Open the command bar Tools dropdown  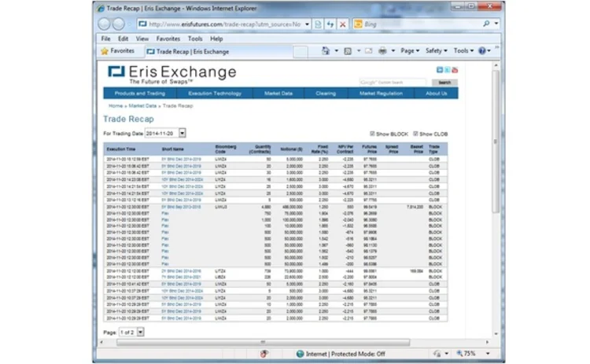[x=463, y=51]
